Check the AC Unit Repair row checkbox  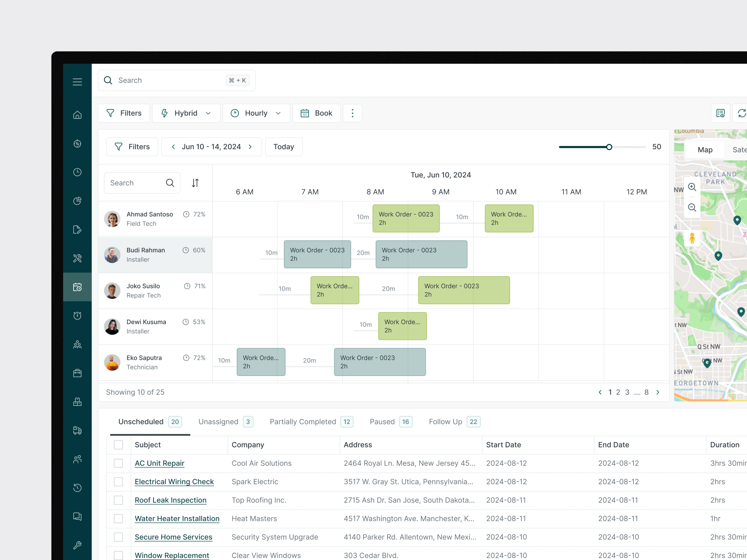pos(118,463)
